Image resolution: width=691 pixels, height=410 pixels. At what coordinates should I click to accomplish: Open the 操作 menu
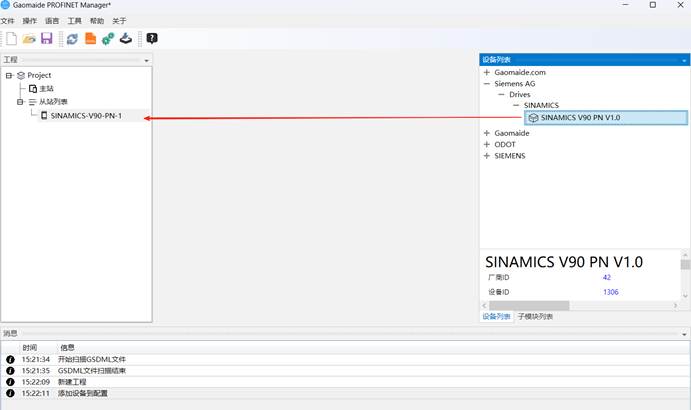tap(30, 21)
